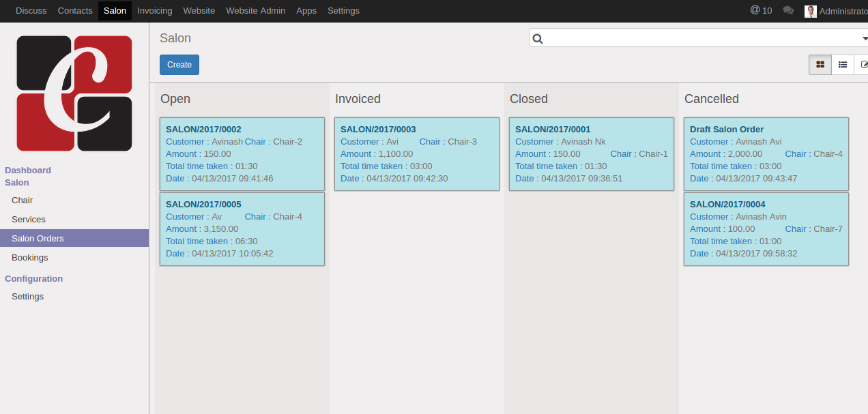This screenshot has height=414, width=868.
Task: Open the Administrator user menu
Action: click(843, 11)
